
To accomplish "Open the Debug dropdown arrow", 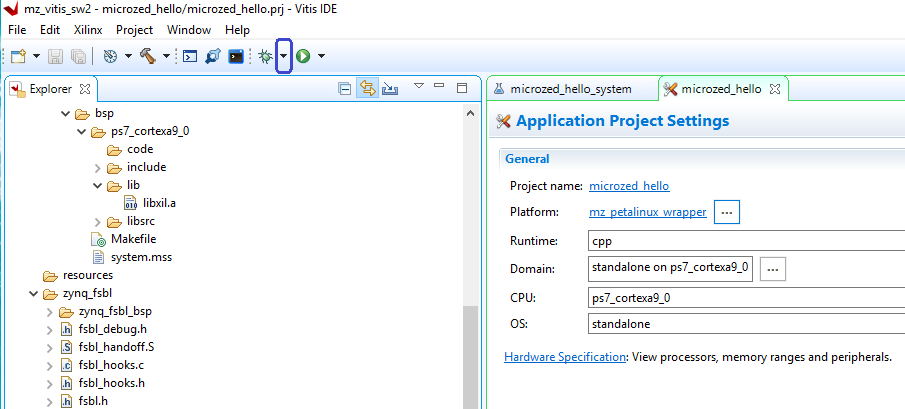I will (284, 56).
